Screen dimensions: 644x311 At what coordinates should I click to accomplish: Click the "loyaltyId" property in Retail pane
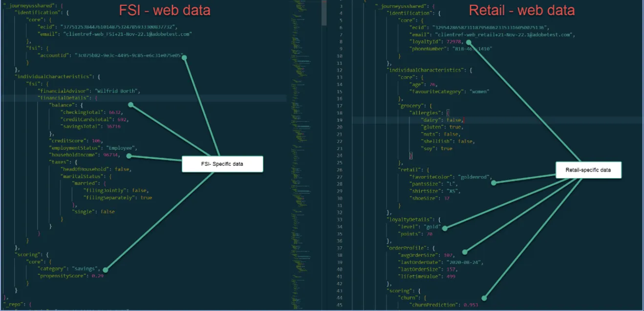point(437,42)
